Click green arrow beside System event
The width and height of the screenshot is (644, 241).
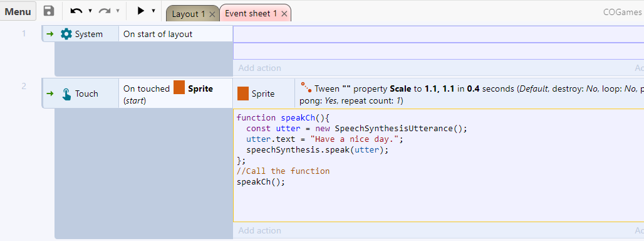point(50,34)
